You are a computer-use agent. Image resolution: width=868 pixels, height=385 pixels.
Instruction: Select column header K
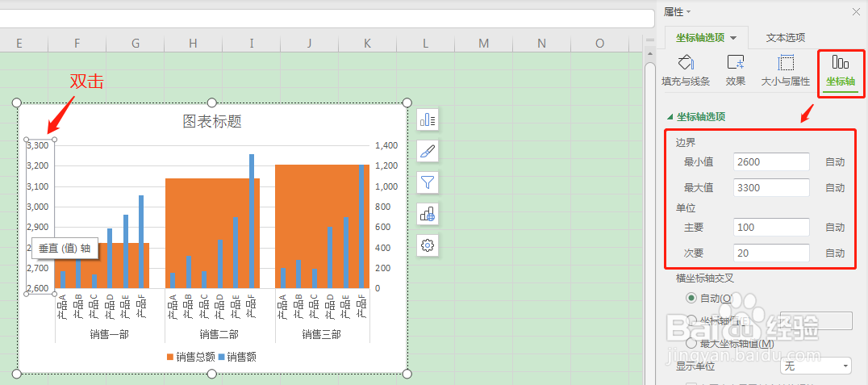368,44
